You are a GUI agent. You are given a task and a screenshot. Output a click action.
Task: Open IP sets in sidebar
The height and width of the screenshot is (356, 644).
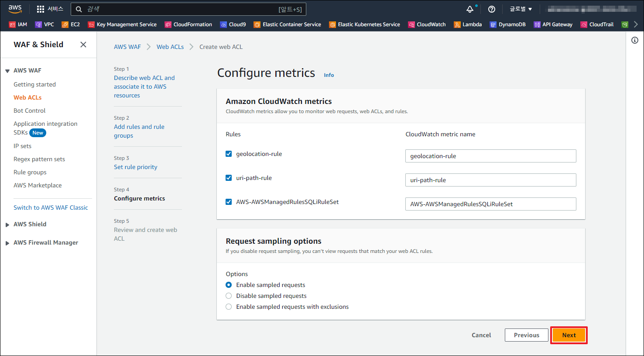click(22, 146)
